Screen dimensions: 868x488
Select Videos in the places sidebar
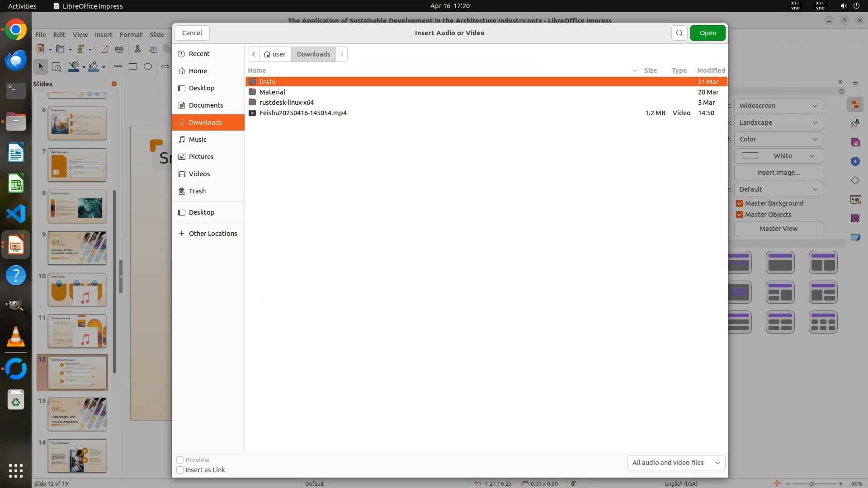199,174
